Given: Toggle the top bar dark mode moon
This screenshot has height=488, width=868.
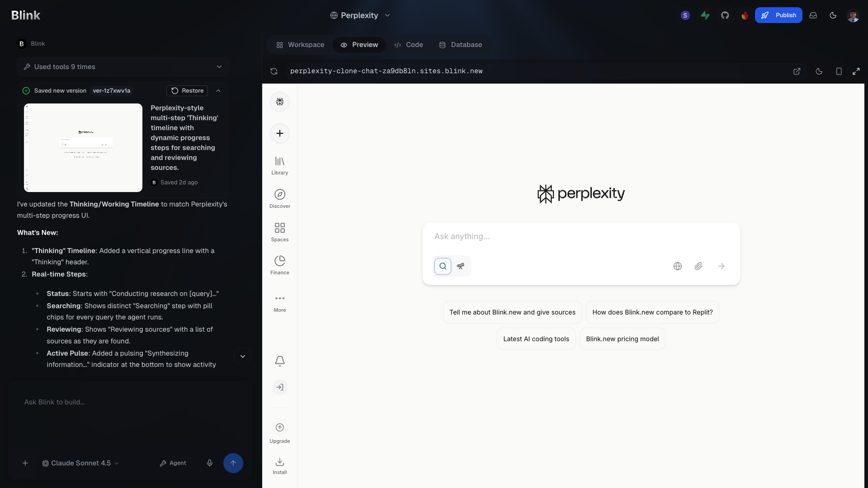Looking at the screenshot, I should 833,15.
